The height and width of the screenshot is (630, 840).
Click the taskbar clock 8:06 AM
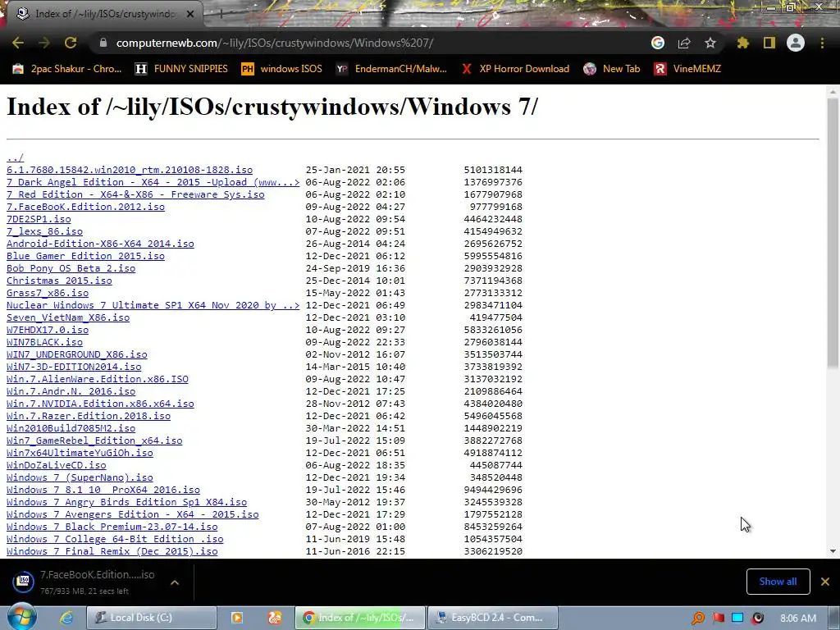tap(798, 619)
